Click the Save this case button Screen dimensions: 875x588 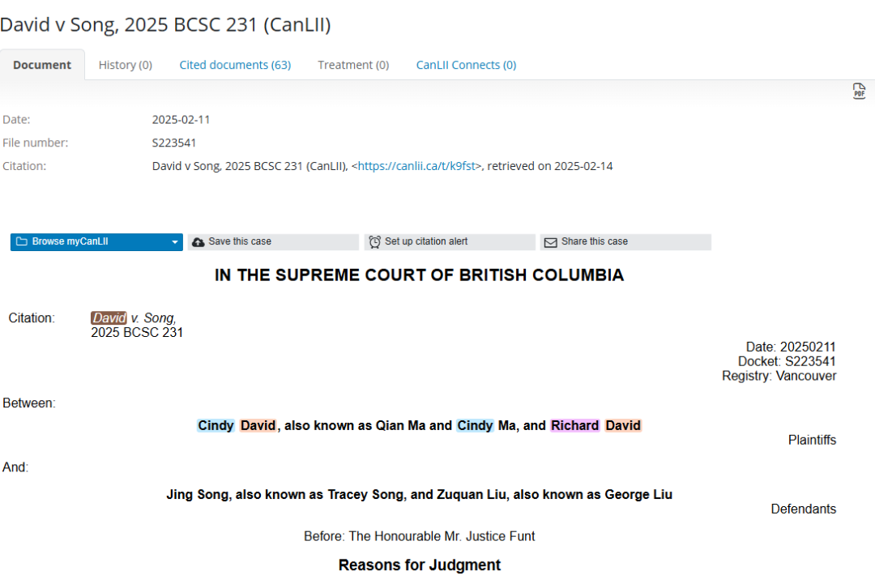pyautogui.click(x=273, y=242)
